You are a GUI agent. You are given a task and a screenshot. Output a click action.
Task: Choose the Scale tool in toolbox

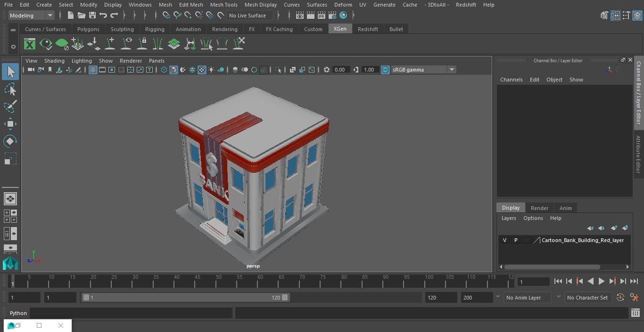tap(10, 159)
